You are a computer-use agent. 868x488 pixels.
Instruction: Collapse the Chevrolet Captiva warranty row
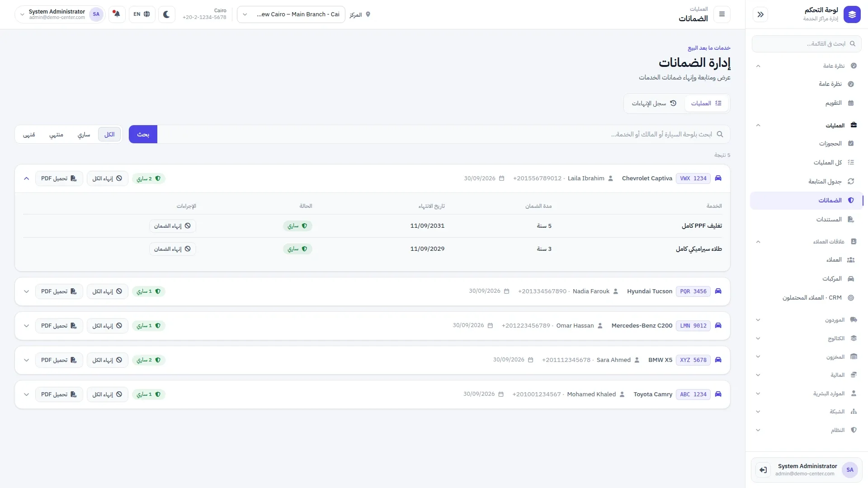[26, 178]
